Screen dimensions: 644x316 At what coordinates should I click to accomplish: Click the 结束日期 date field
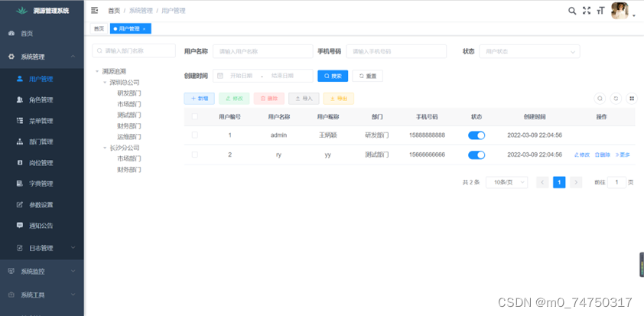[282, 76]
